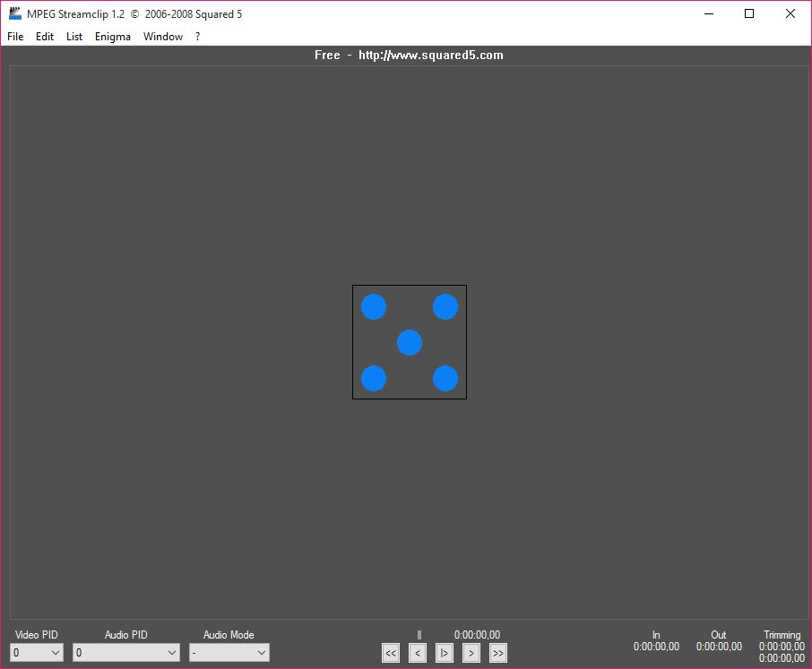The width and height of the screenshot is (812, 669).
Task: Minimize the MPEG Streamclip window
Action: tap(709, 13)
